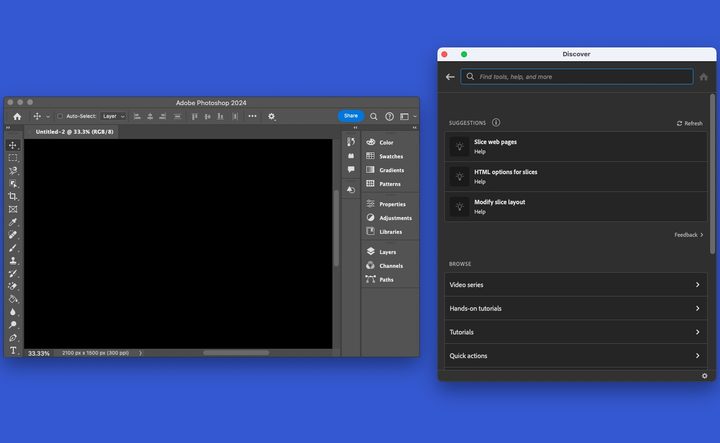
Task: Select the Frame tool
Action: (13, 209)
